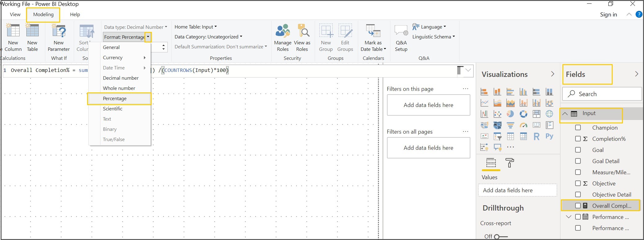644x240 pixels.
Task: Choose the Map globe visual
Action: point(549,114)
